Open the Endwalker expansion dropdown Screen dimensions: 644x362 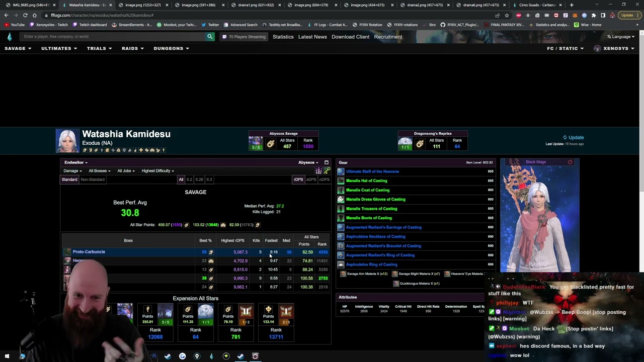coord(76,162)
